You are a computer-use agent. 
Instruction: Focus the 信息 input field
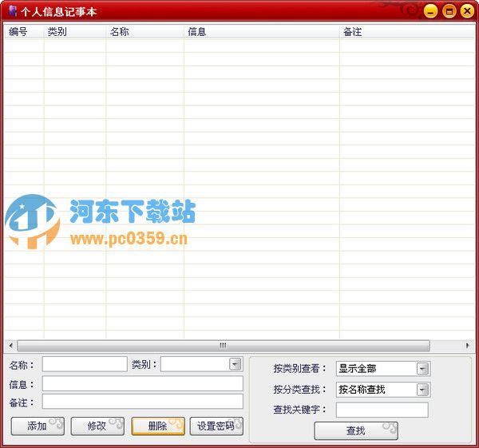[x=143, y=383]
